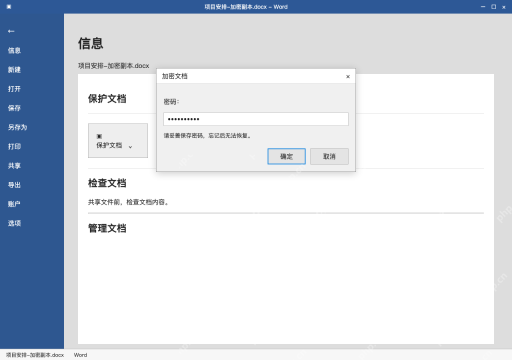Click the 密码: label in dialog
Image resolution: width=512 pixels, height=360 pixels.
[171, 102]
